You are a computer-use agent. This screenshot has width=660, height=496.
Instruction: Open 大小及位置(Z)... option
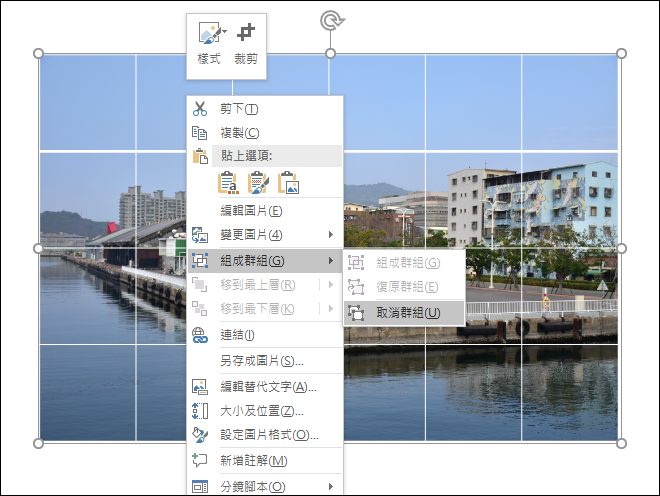(x=265, y=411)
